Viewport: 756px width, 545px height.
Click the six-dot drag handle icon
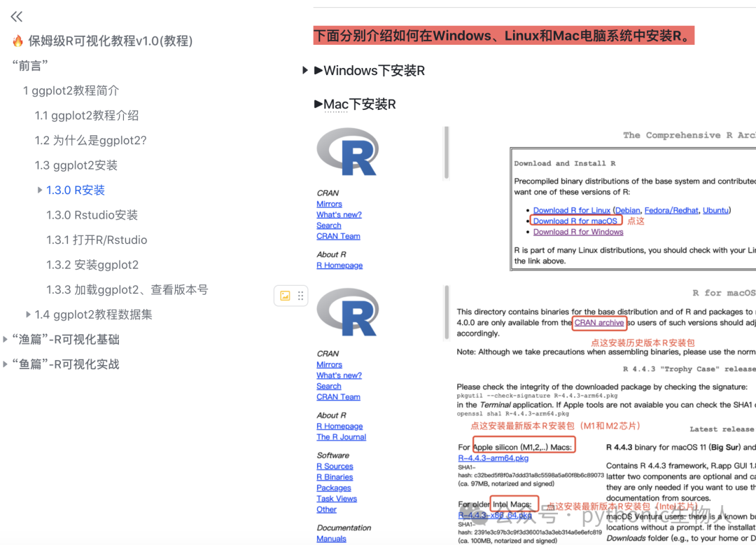coord(300,296)
